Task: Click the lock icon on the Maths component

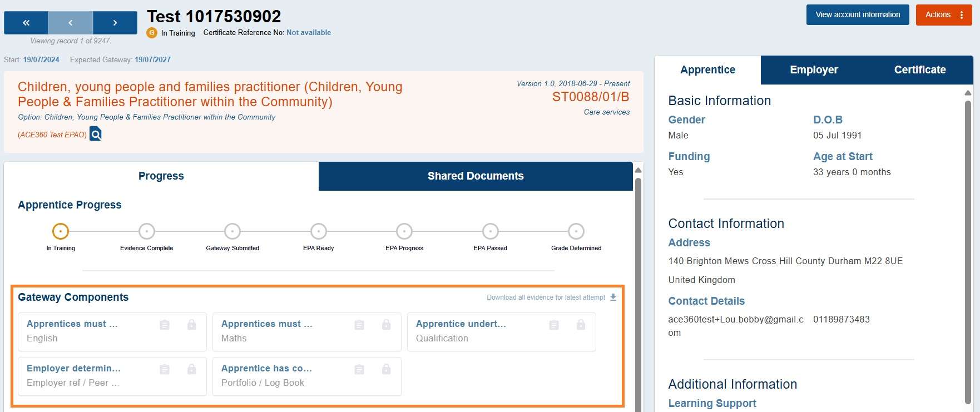Action: point(385,324)
